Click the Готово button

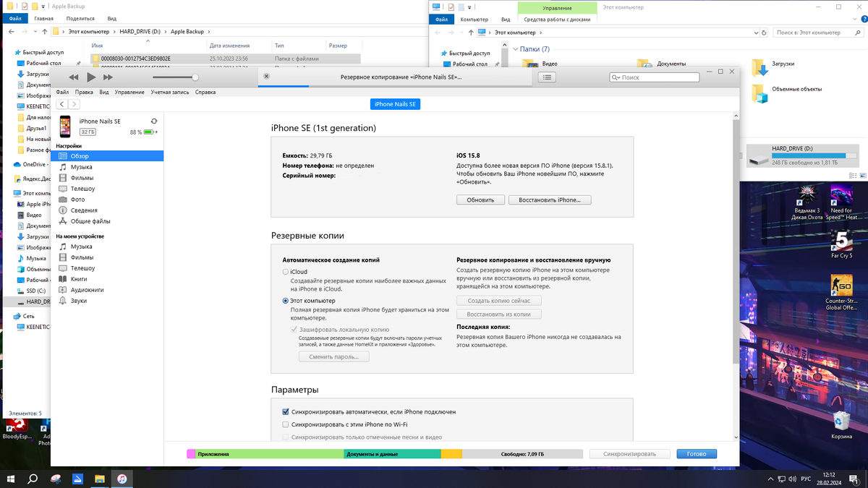(697, 454)
